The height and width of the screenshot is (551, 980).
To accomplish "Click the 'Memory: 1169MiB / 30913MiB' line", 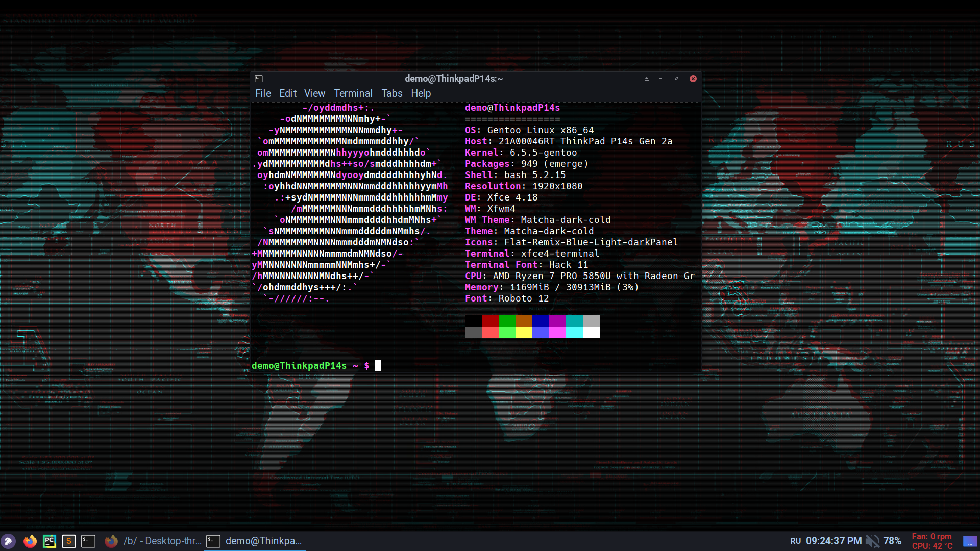I will pos(552,287).
